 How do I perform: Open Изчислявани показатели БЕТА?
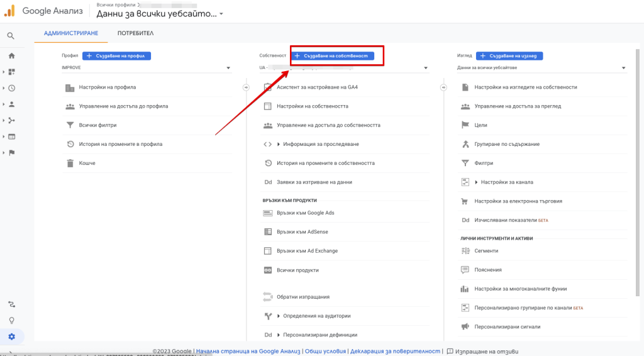[x=511, y=221]
